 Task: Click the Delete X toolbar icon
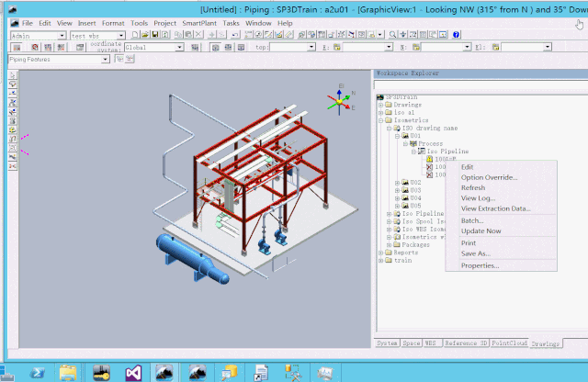[198, 35]
